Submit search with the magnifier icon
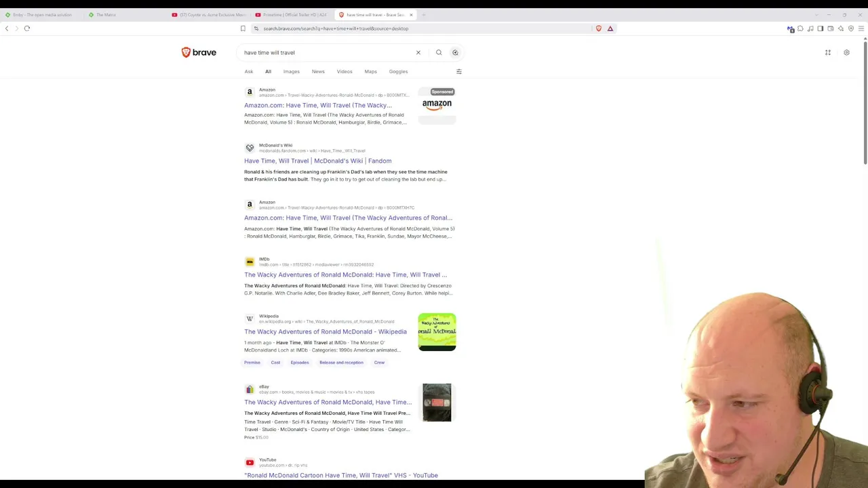The height and width of the screenshot is (488, 868). 439,52
